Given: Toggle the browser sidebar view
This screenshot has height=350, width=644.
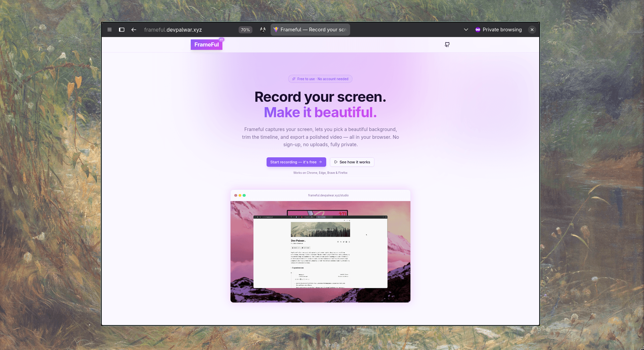Looking at the screenshot, I should (122, 30).
